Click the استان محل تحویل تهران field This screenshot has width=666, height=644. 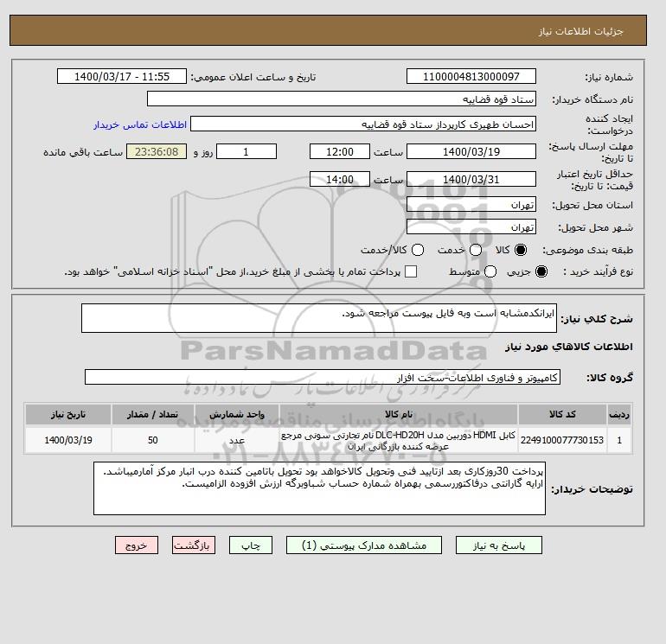point(471,205)
